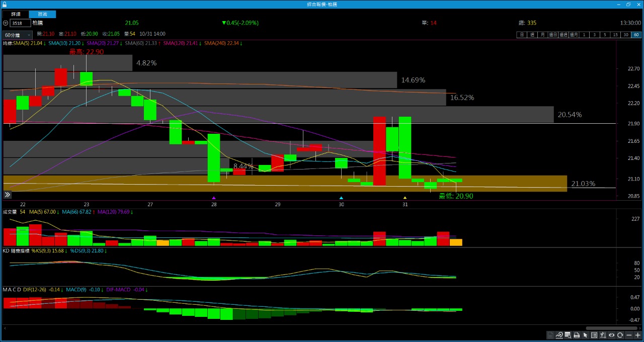
Task: Click the circled plus beside stock code
Action: click(x=6, y=23)
